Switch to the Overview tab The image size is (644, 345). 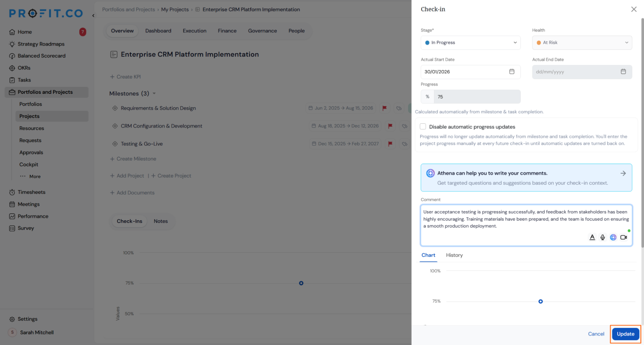(122, 31)
